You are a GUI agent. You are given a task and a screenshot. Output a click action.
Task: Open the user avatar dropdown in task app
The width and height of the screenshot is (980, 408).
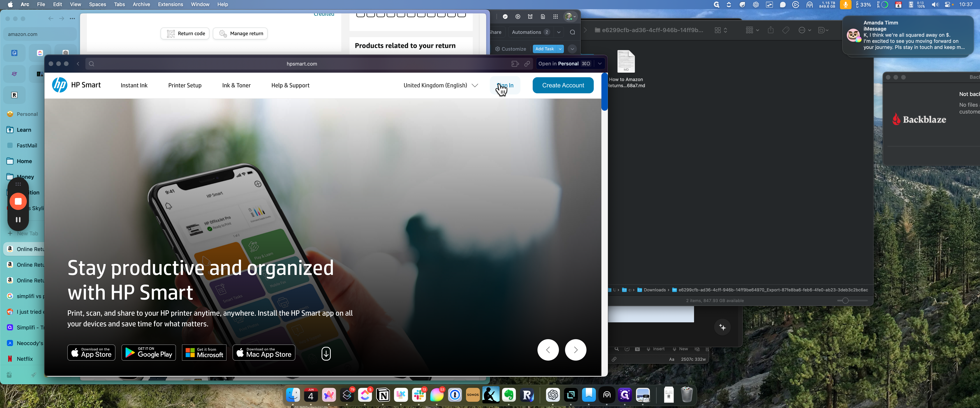click(x=570, y=17)
